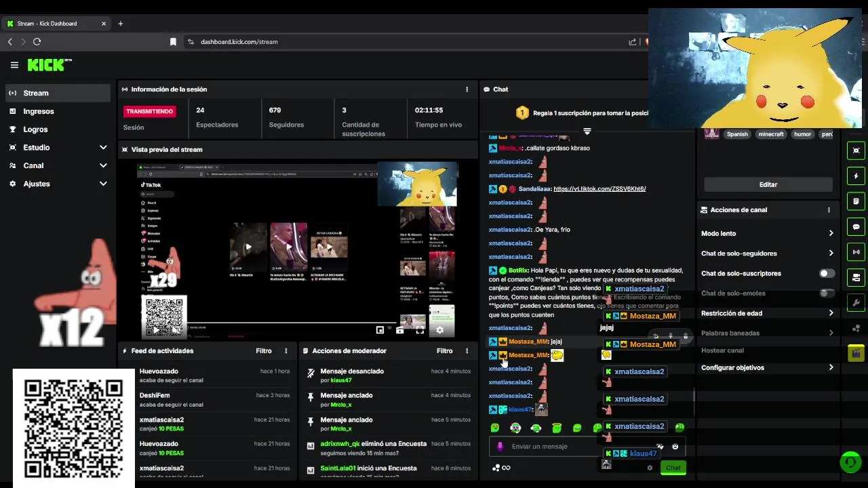The height and width of the screenshot is (488, 868).
Task: Click the TRANSMITIENDO status badge
Action: coord(149,111)
